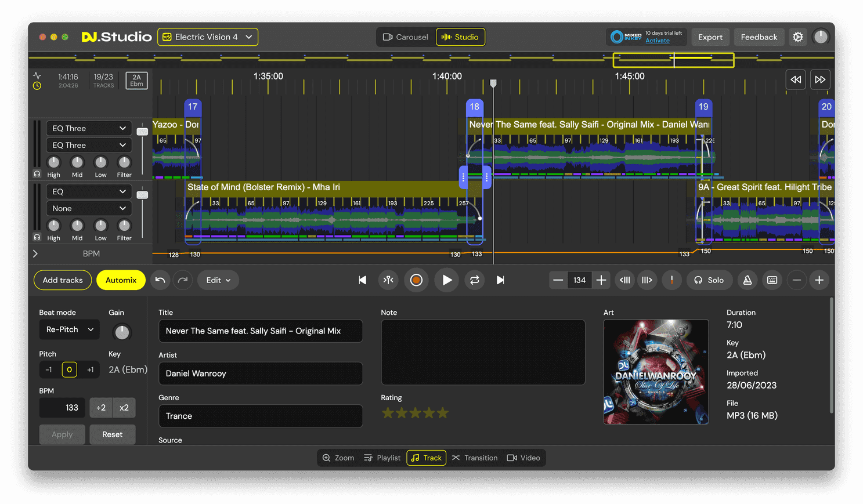Click the skip-to-end transport icon
This screenshot has height=504, width=863.
click(x=500, y=280)
